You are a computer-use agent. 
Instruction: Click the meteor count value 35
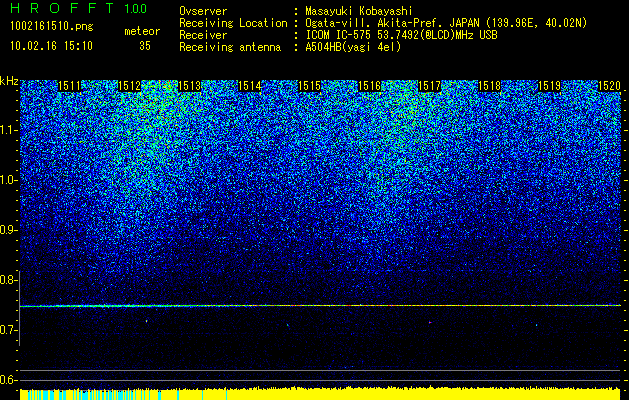(145, 46)
